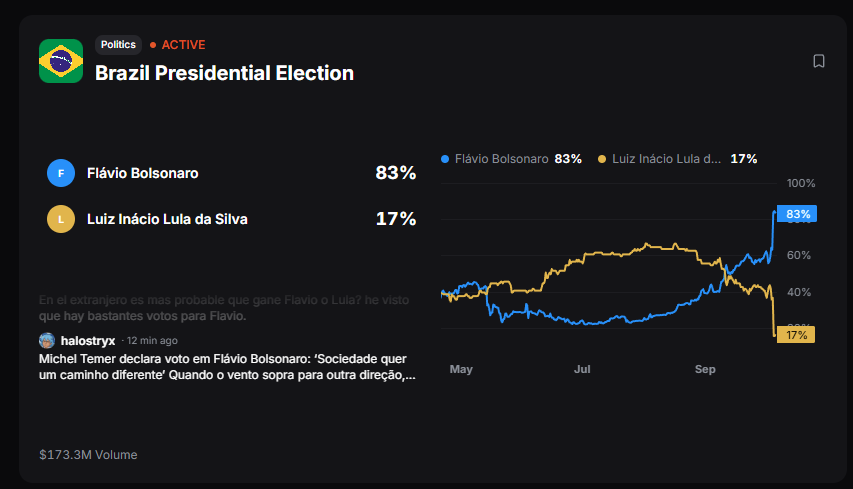Bookmark the Brazil Presidential Election market
Image resolution: width=853 pixels, height=489 pixels.
[819, 61]
